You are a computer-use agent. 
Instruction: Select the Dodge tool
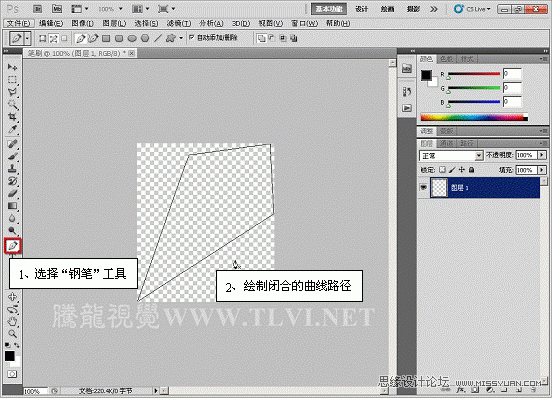pyautogui.click(x=12, y=231)
